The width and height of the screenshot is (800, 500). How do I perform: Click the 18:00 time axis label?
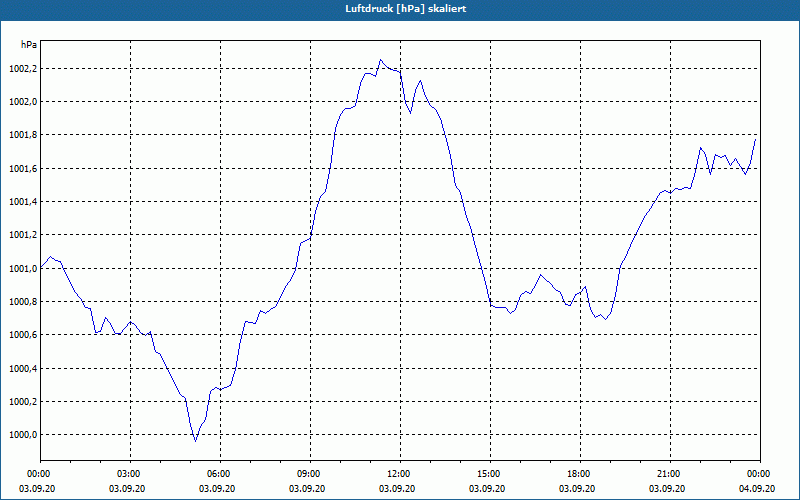[580, 474]
